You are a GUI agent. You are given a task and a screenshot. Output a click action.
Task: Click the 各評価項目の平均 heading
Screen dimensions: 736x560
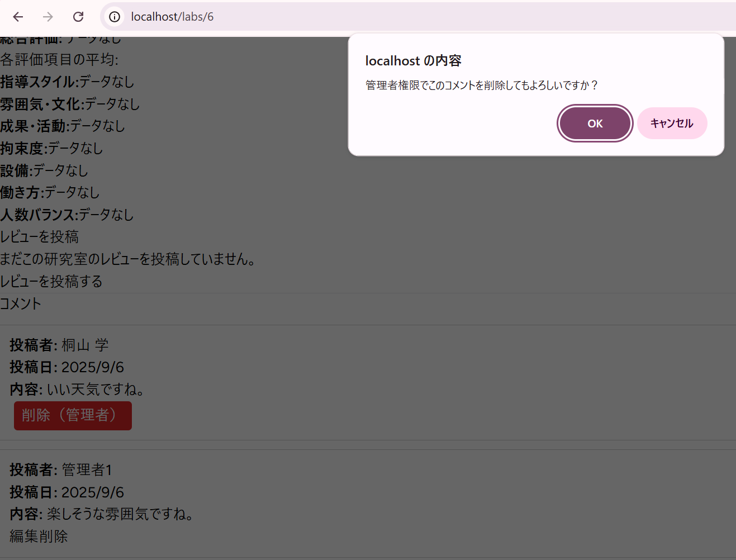click(x=59, y=59)
